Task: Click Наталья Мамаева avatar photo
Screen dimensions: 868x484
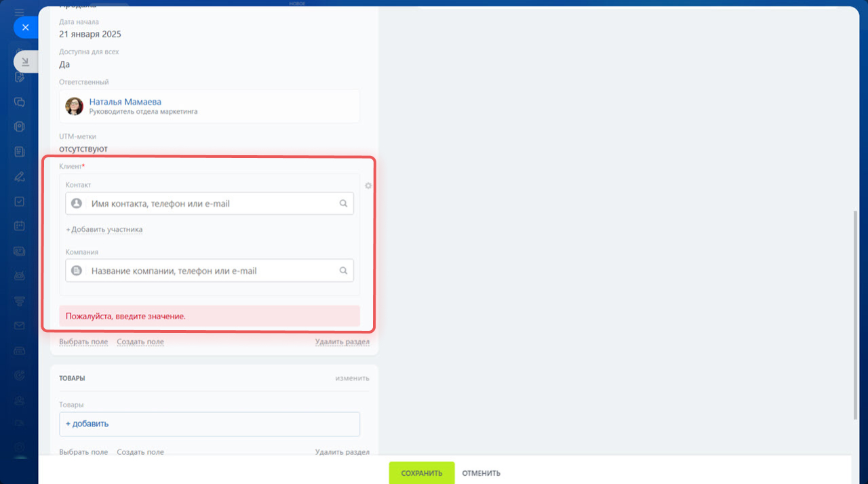Action: pyautogui.click(x=74, y=106)
